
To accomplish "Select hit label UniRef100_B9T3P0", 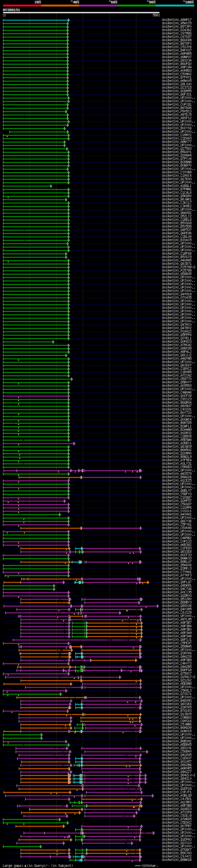I will 176,26.
